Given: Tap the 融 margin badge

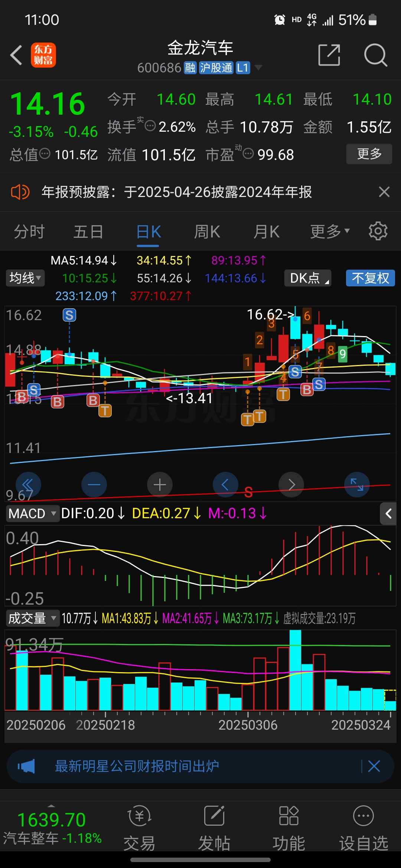Looking at the screenshot, I should (x=190, y=68).
